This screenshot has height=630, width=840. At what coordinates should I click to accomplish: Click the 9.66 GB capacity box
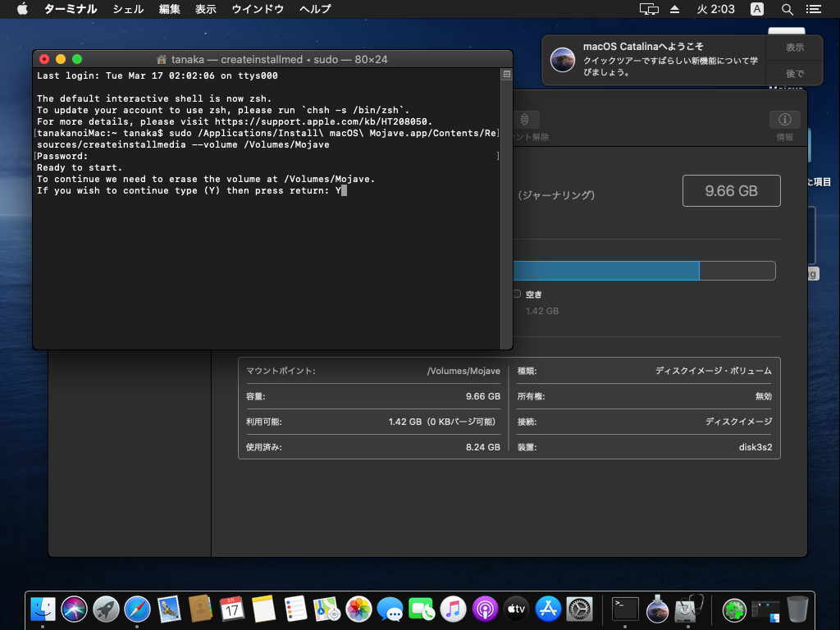click(x=731, y=190)
